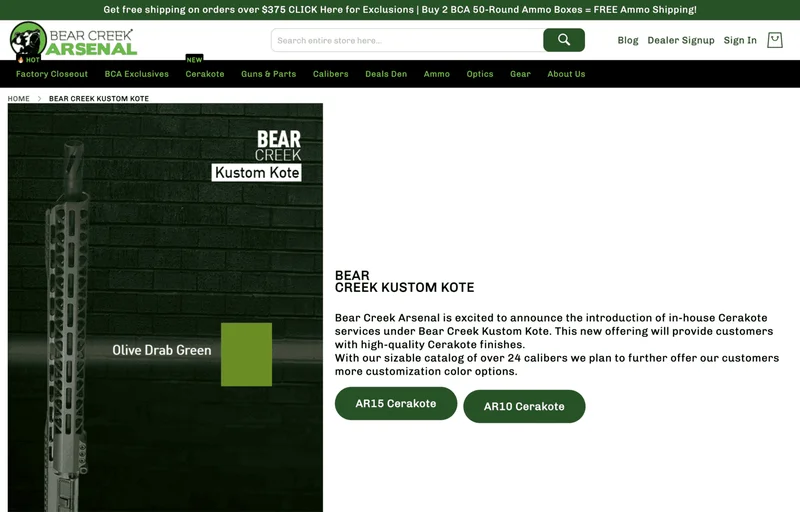Open Dealer Signup page
This screenshot has width=800, height=512.
(681, 40)
